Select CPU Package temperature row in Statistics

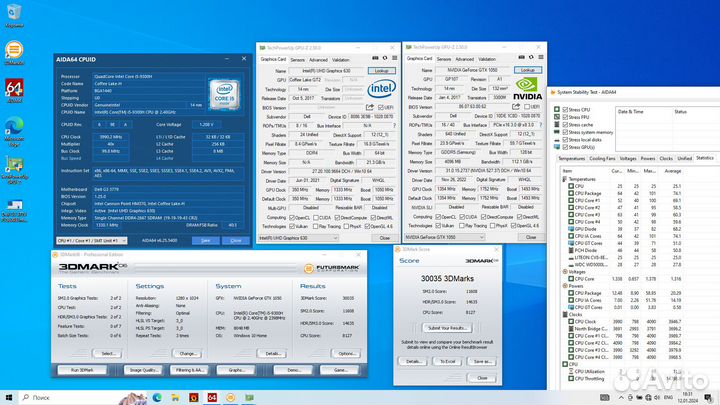pos(624,193)
